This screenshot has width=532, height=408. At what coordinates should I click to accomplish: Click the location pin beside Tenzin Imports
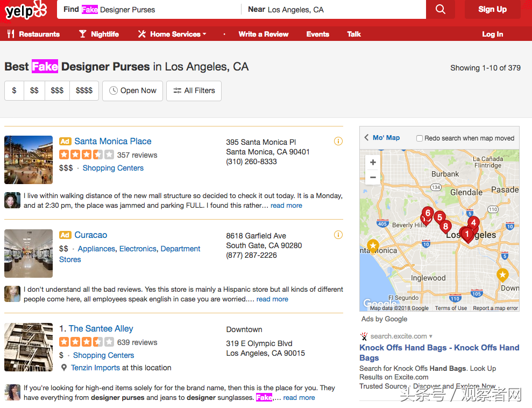pos(64,368)
